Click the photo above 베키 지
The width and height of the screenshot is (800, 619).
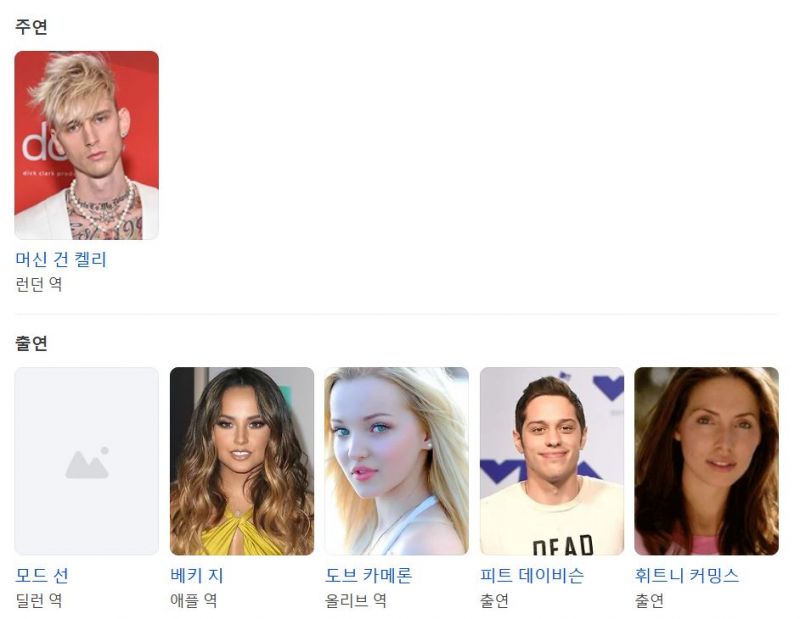pyautogui.click(x=242, y=461)
